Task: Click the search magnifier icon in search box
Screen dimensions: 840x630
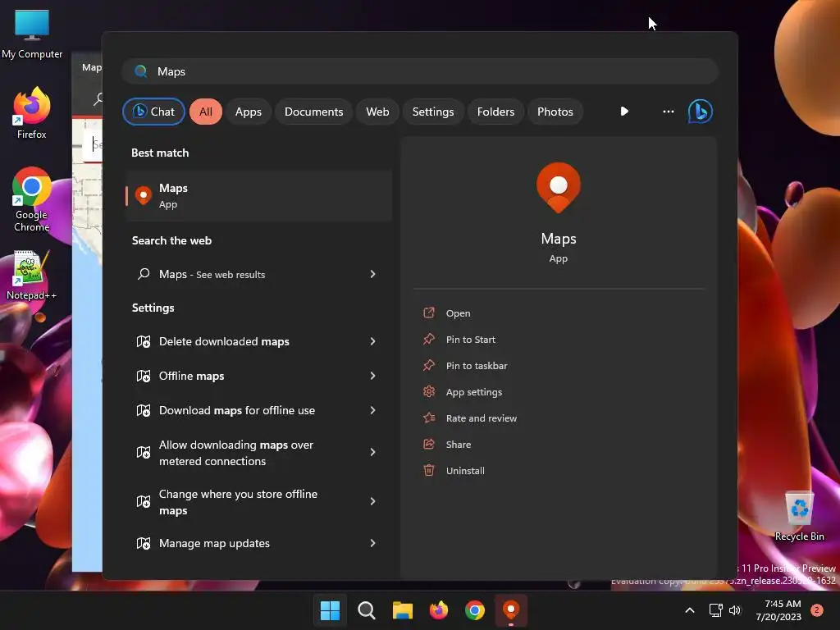Action: pos(141,71)
